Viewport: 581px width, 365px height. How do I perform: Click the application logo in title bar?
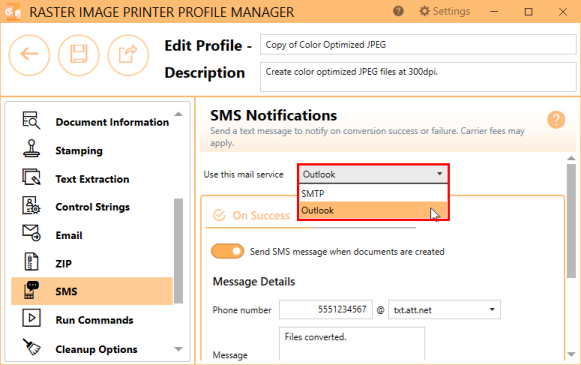tap(13, 11)
